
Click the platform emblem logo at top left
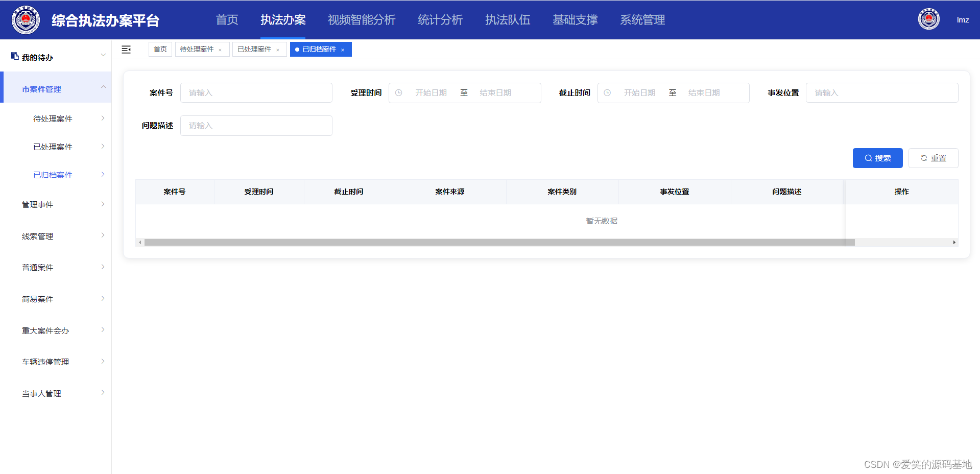(x=26, y=20)
